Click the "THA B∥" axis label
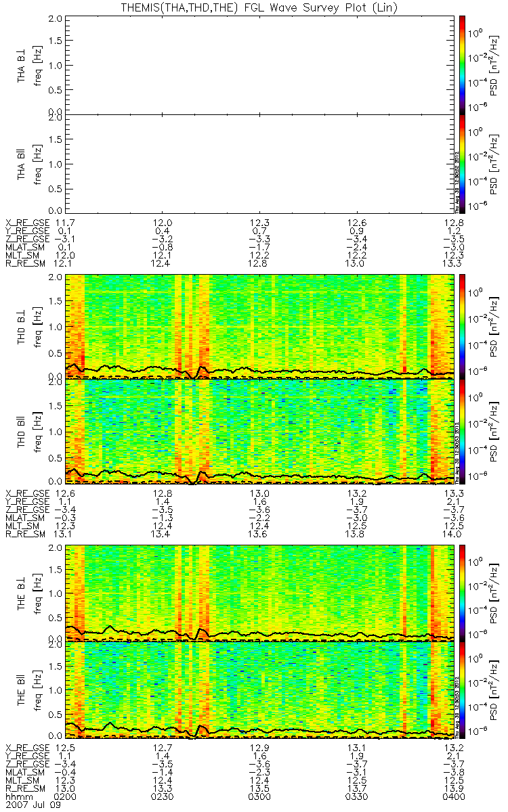This screenshot has height=812, width=508. (22, 164)
